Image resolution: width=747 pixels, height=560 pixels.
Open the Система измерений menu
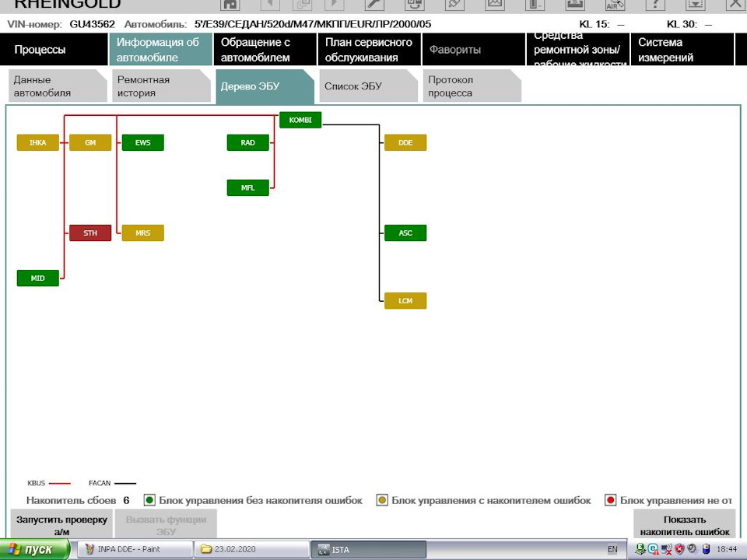(682, 50)
